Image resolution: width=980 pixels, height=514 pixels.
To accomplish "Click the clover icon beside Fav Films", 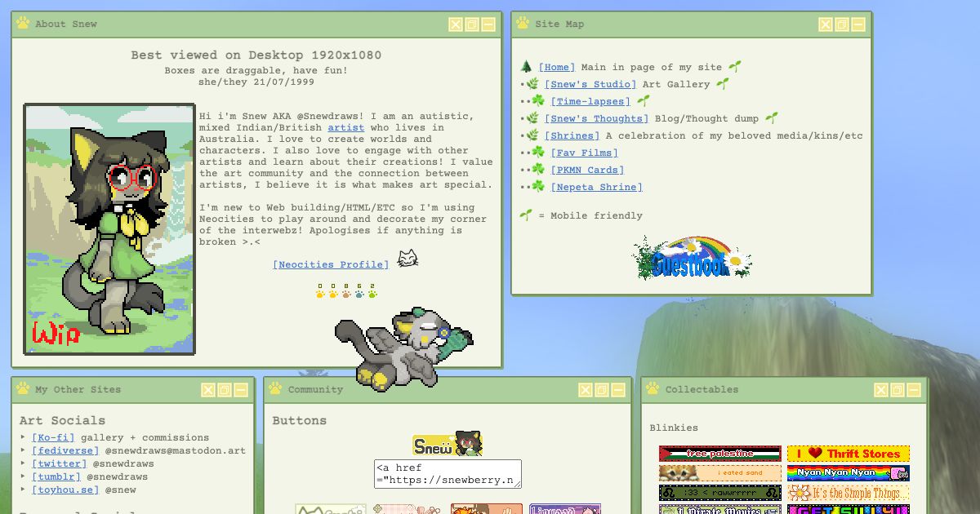I will point(536,153).
